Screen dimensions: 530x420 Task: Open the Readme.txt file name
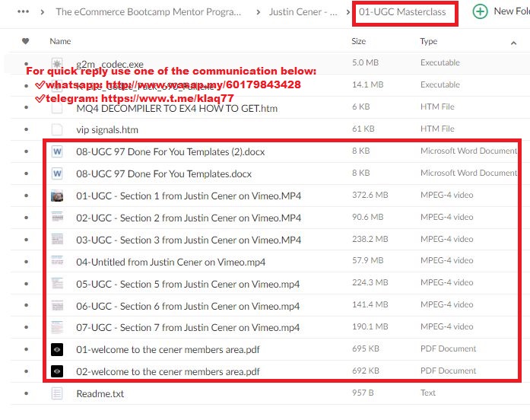coord(100,393)
